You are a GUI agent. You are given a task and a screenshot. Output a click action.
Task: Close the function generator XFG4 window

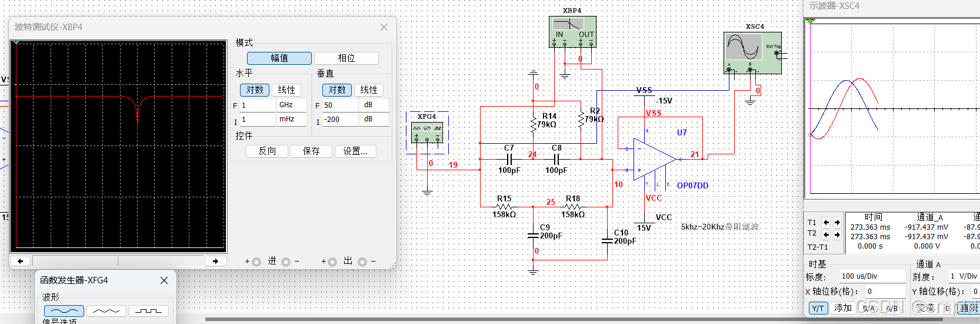pyautogui.click(x=164, y=280)
